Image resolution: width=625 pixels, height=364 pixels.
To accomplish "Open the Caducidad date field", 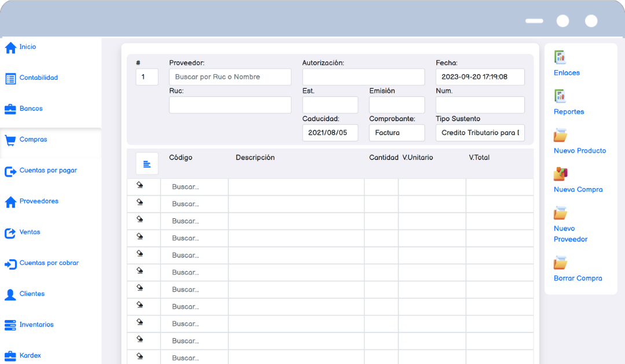I will tap(330, 133).
